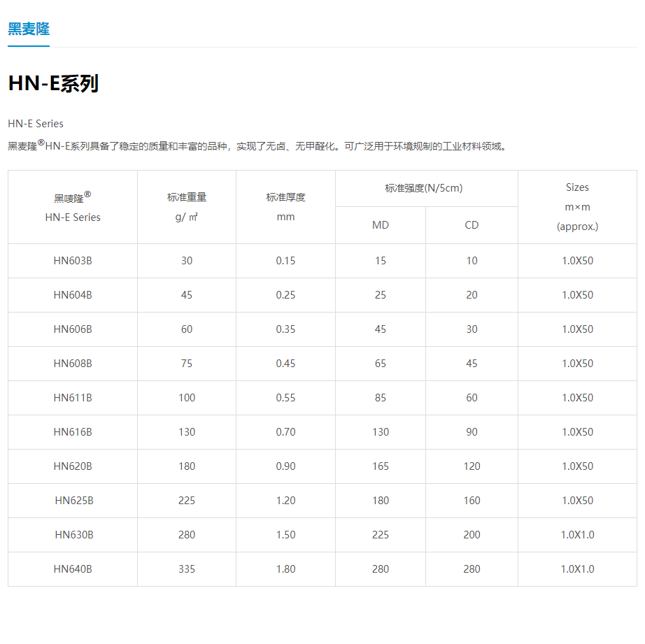The image size is (645, 644).
Task: Click the Sizes m×m (approx.) header
Action: (x=578, y=207)
